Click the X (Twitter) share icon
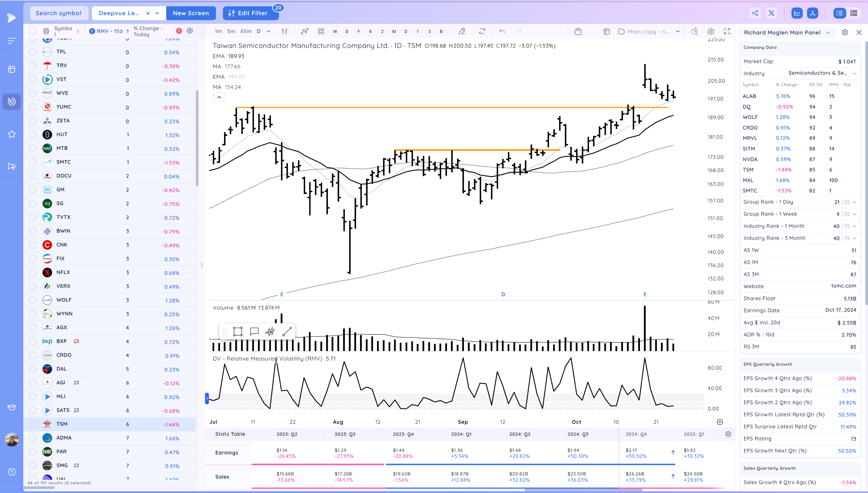The image size is (868, 493). point(771,13)
